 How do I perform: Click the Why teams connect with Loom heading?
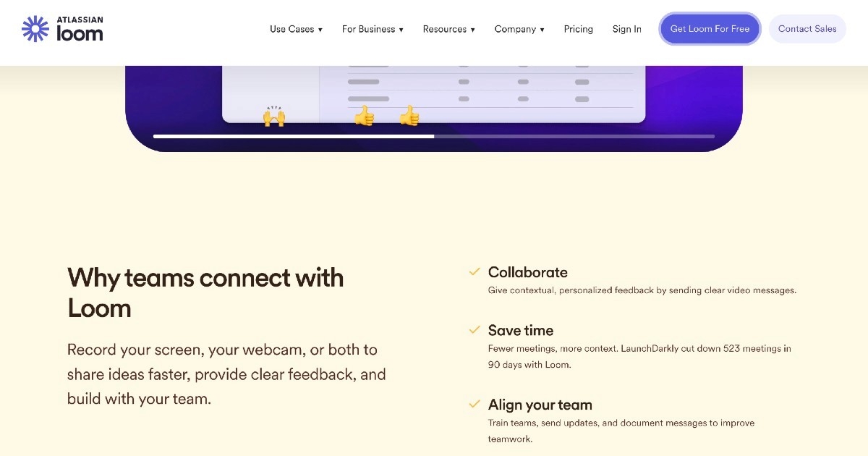click(x=205, y=292)
